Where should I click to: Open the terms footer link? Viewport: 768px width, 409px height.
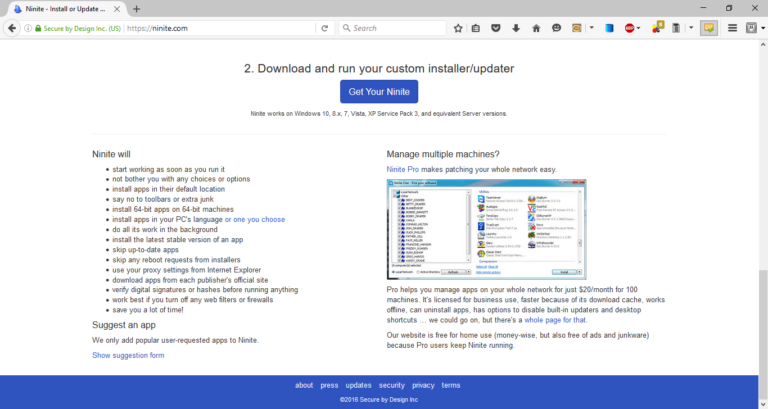coord(451,385)
